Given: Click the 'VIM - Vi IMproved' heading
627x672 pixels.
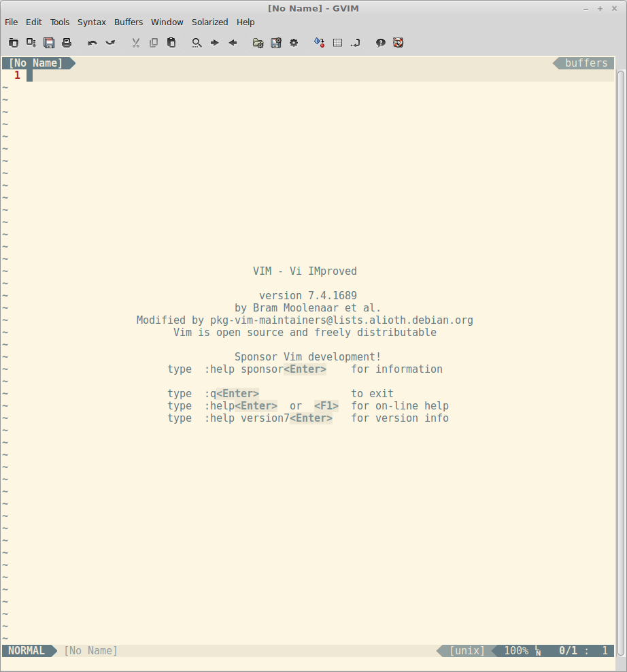Looking at the screenshot, I should coord(305,271).
